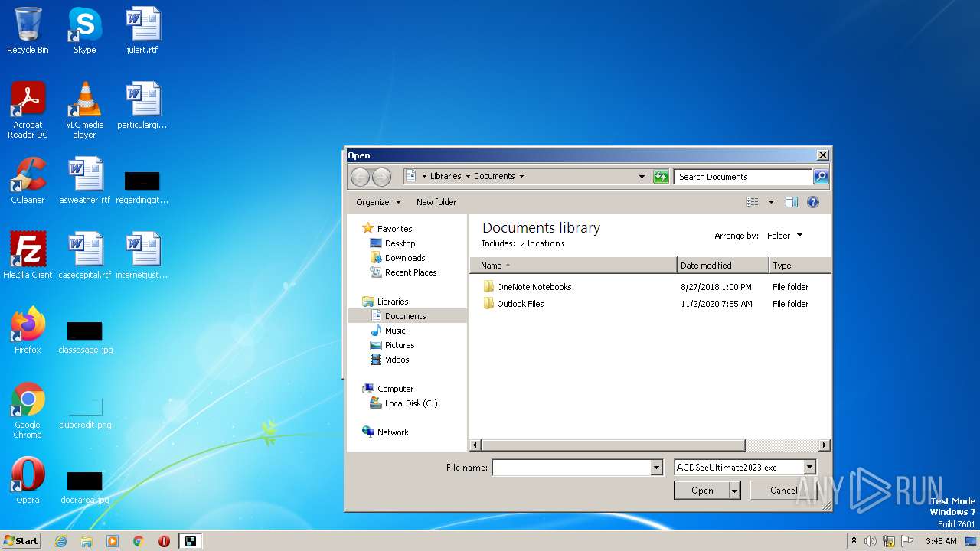Select doorarea.jpg desktop image
980x551 pixels.
click(x=84, y=487)
